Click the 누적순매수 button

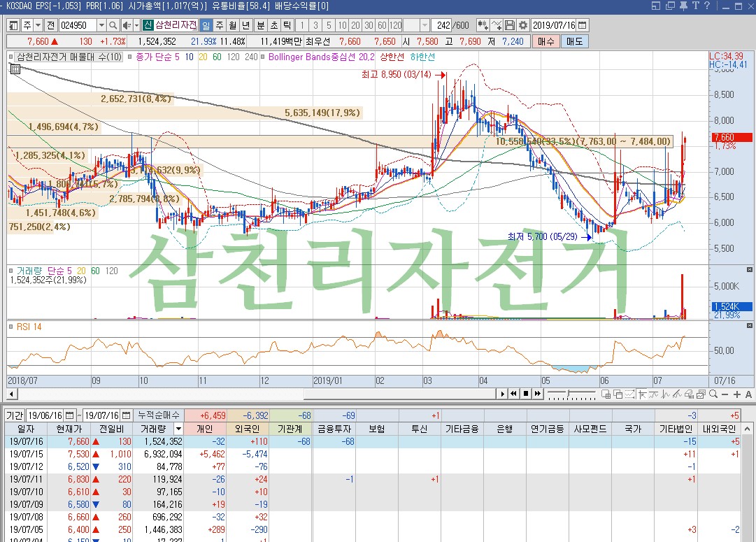[158, 415]
